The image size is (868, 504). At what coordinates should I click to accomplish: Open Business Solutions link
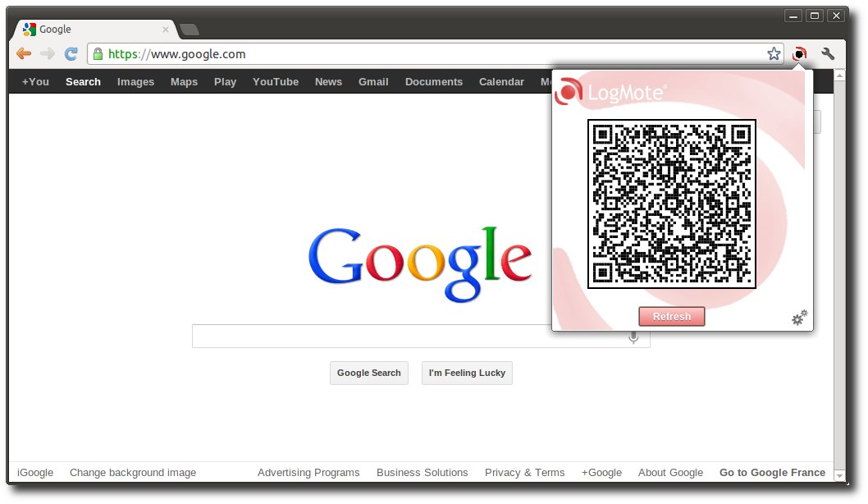(x=422, y=473)
